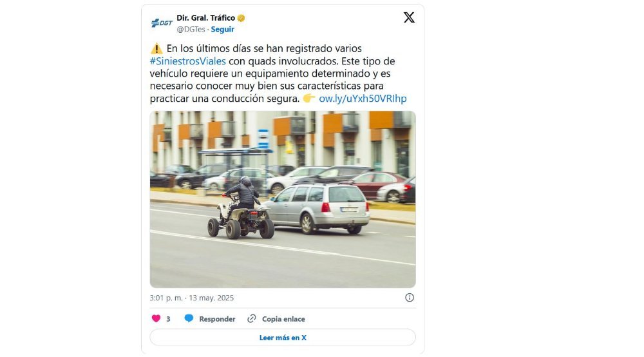Click the gold verified badge

click(241, 18)
